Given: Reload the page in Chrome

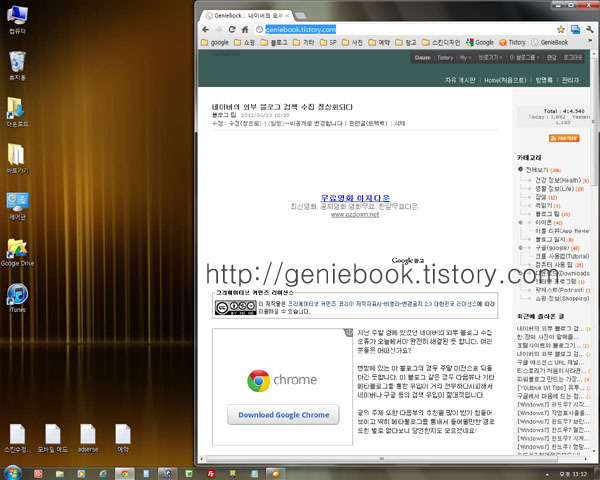Looking at the screenshot, I should tap(232, 29).
